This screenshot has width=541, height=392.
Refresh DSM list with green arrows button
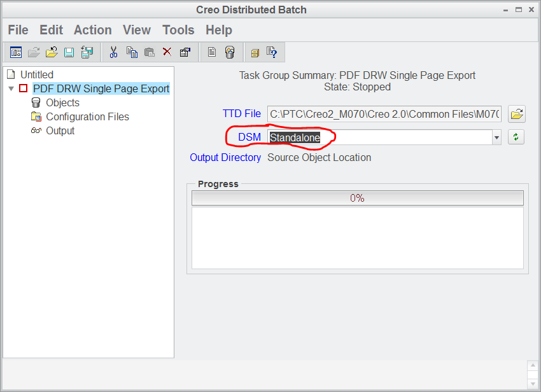click(516, 137)
